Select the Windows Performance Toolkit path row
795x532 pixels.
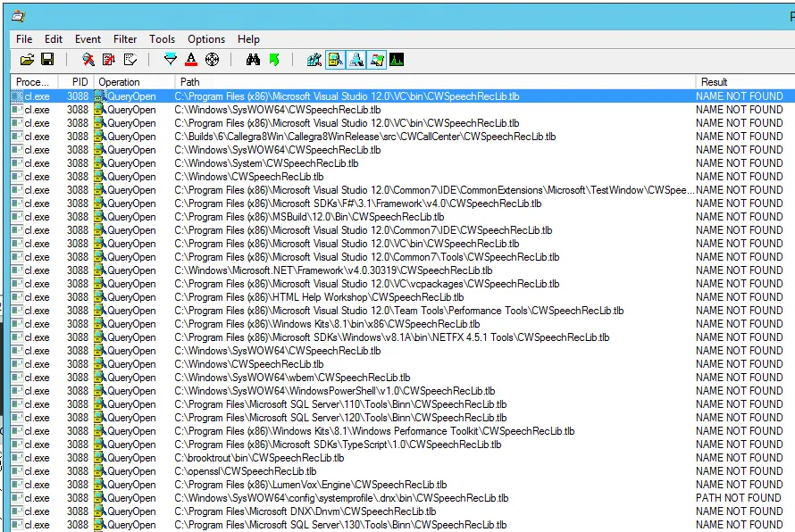403,431
